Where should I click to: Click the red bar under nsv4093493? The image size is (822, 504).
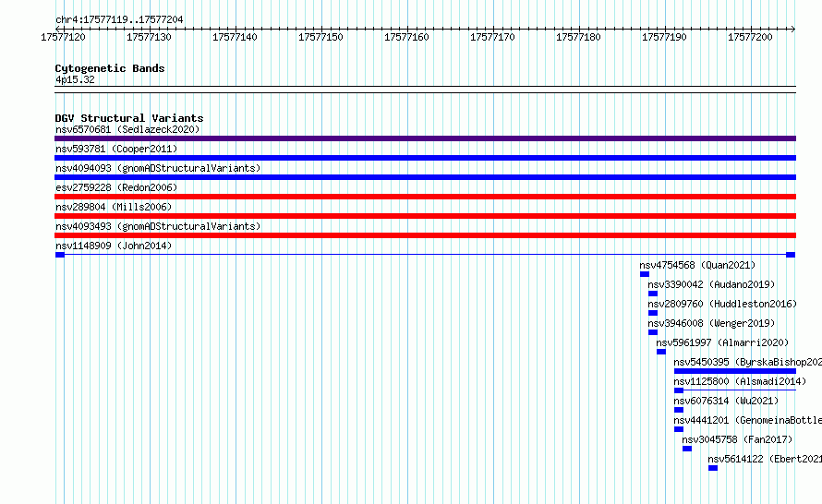tap(425, 235)
